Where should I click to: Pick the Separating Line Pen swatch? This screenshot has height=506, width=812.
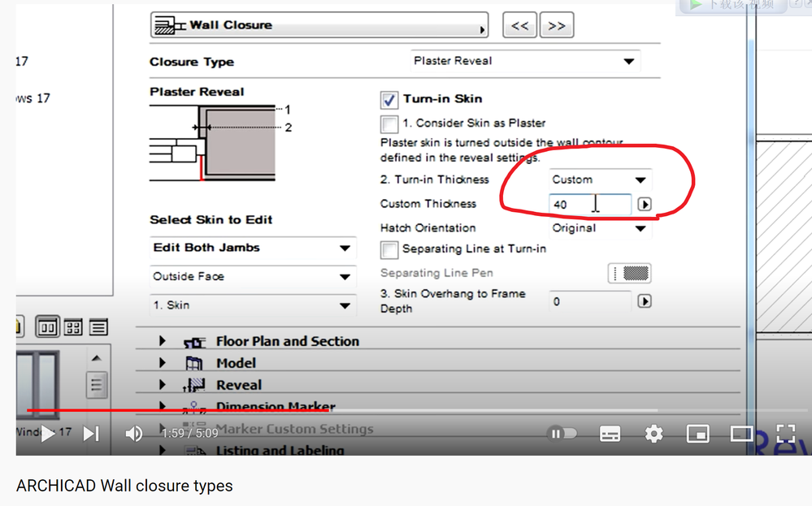629,273
